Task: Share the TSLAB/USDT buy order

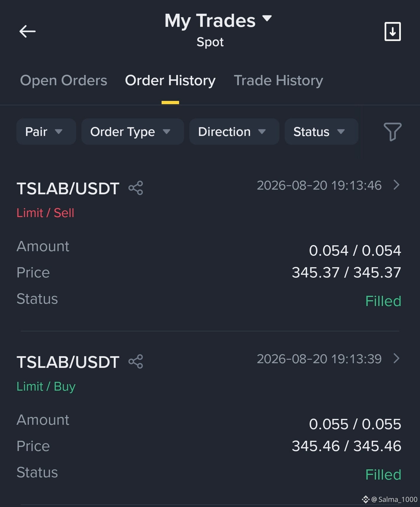Action: pos(136,361)
